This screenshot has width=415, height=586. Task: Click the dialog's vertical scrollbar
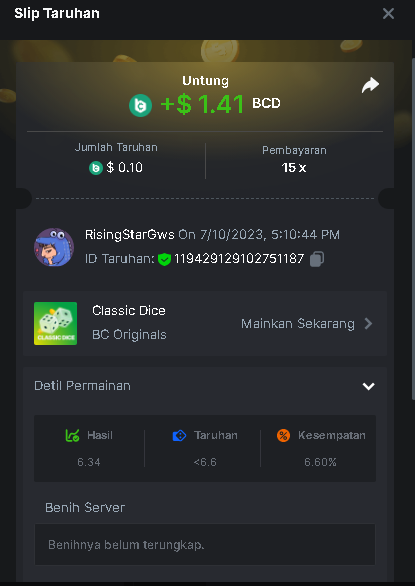(x=413, y=228)
